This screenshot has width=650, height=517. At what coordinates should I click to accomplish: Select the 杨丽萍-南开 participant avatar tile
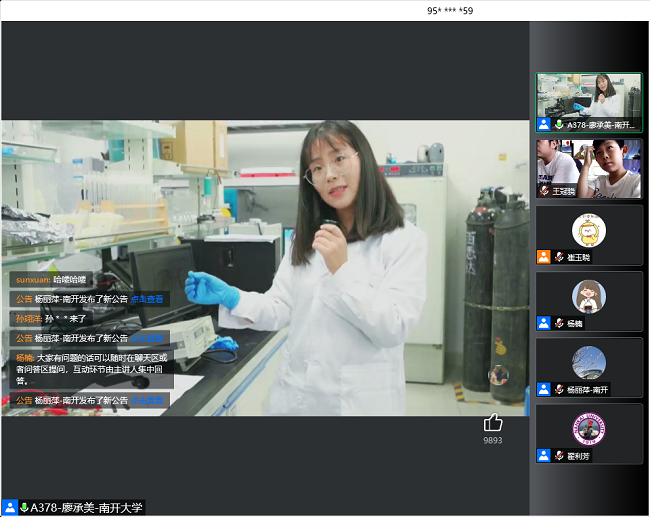pyautogui.click(x=589, y=362)
